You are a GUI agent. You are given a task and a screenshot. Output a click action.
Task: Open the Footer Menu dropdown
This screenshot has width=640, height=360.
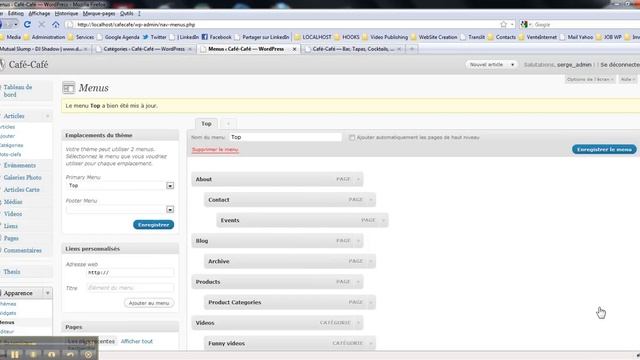pyautogui.click(x=170, y=209)
